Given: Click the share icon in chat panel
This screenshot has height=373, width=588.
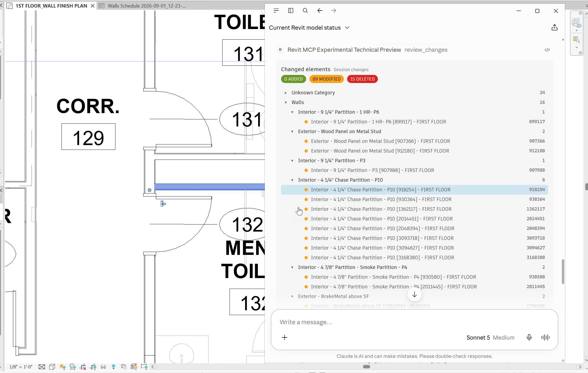Looking at the screenshot, I should point(554,27).
